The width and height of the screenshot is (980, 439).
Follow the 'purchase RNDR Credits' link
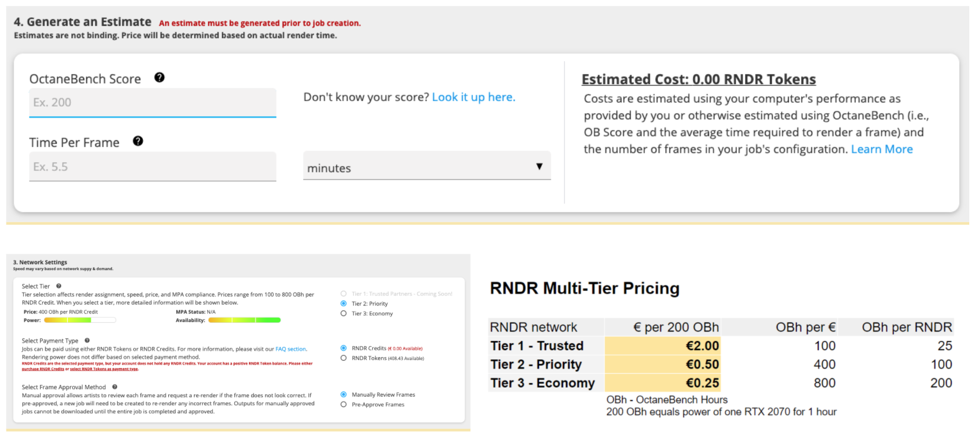(x=43, y=369)
